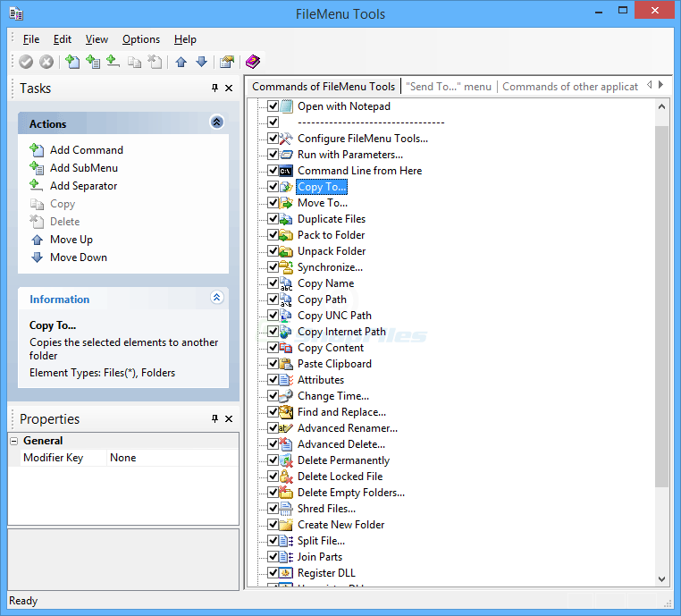Disable the Run with Parameters command
The height and width of the screenshot is (616, 681).
coord(273,154)
